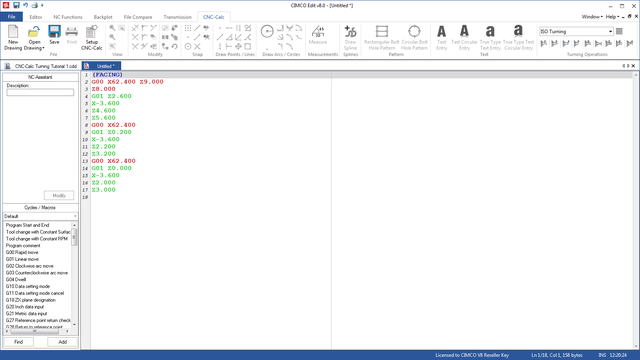Click the INS indicator in status bar

[x=602, y=355]
